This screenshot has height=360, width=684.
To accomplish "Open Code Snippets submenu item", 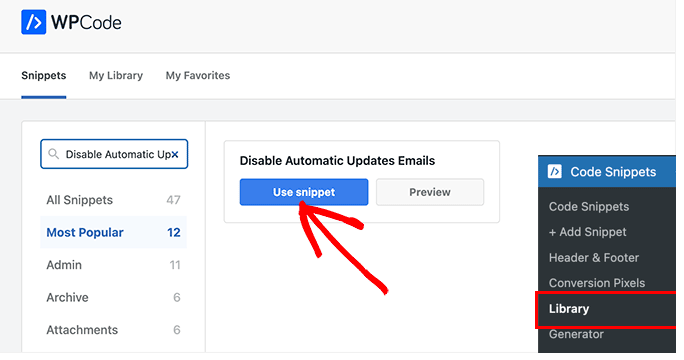I will [588, 206].
